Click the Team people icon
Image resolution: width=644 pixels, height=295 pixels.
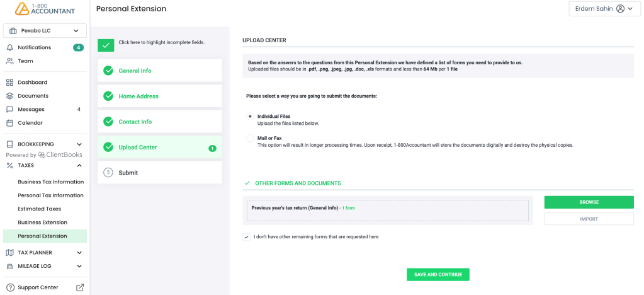[x=10, y=61]
